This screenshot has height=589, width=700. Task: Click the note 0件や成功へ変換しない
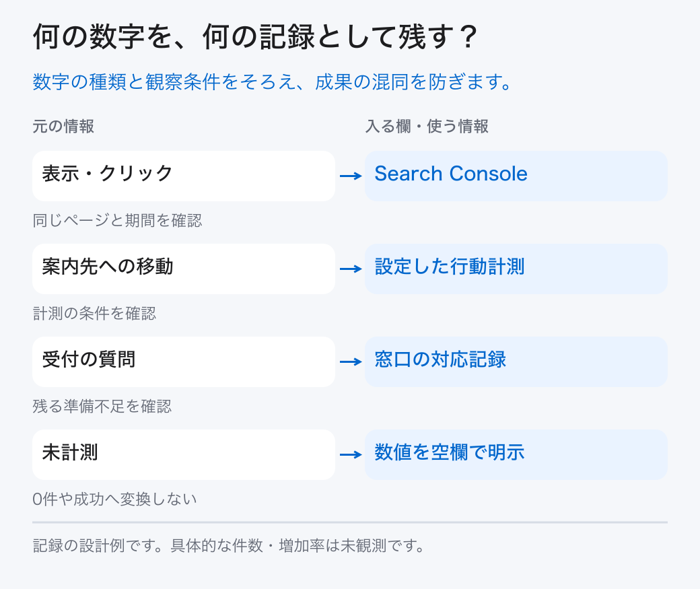click(x=114, y=499)
